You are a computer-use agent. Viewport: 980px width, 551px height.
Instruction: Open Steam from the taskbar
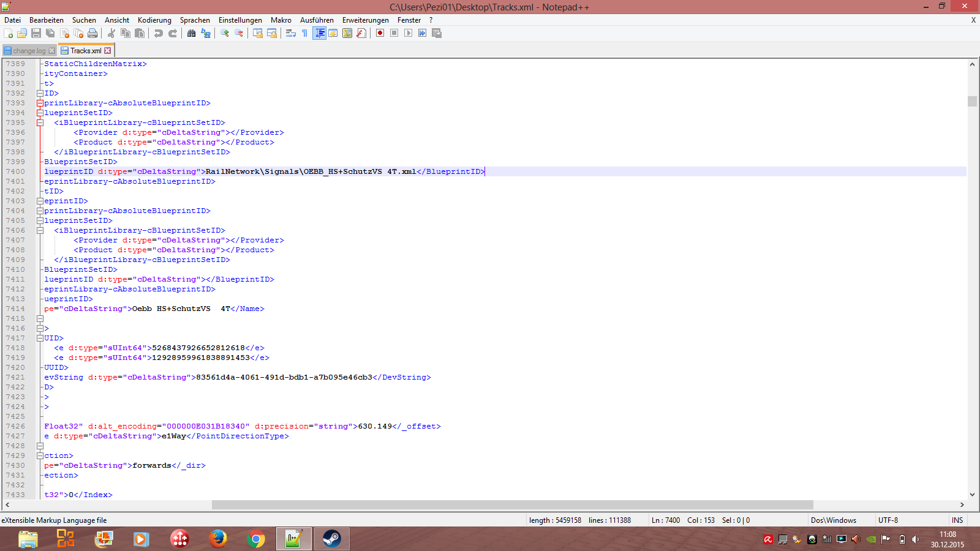coord(331,539)
